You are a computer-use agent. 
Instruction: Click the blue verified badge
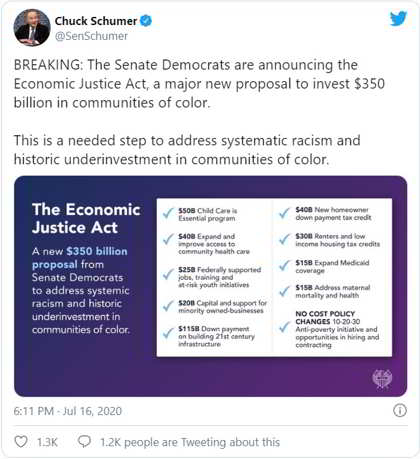click(x=146, y=21)
